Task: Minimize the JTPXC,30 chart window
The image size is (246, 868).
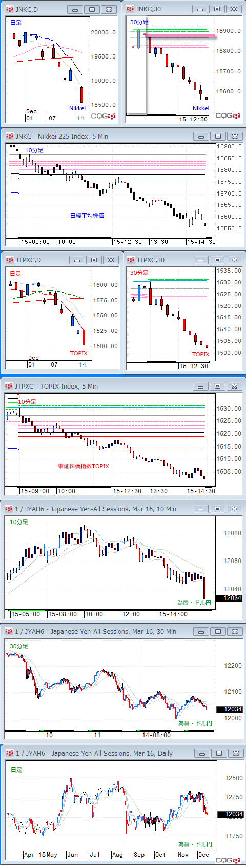Action: pyautogui.click(x=201, y=260)
